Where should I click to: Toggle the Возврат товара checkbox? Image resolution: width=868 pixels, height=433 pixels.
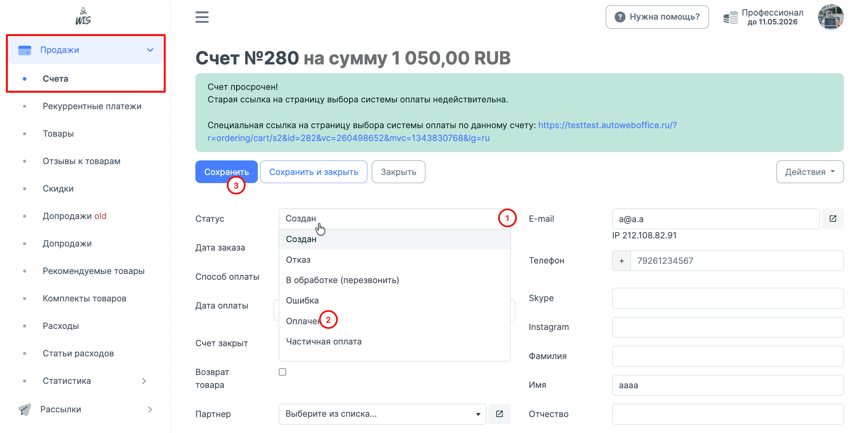(x=283, y=372)
